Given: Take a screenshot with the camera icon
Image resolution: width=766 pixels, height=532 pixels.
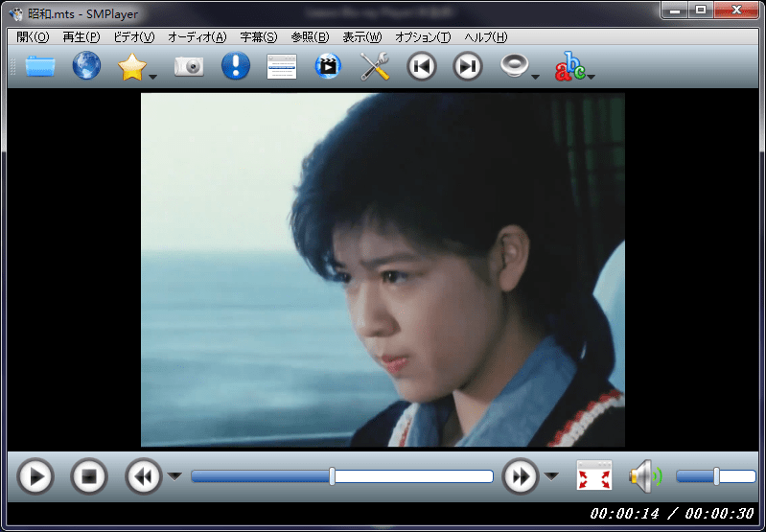Looking at the screenshot, I should click(x=189, y=66).
